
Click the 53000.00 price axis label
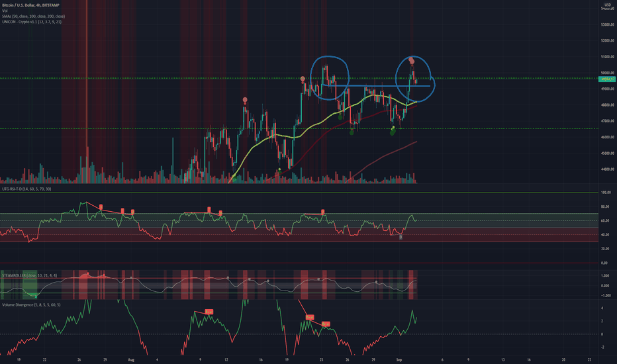tap(607, 24)
